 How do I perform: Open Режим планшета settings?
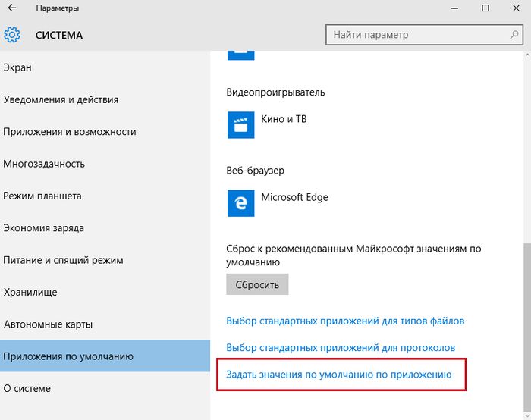(42, 196)
